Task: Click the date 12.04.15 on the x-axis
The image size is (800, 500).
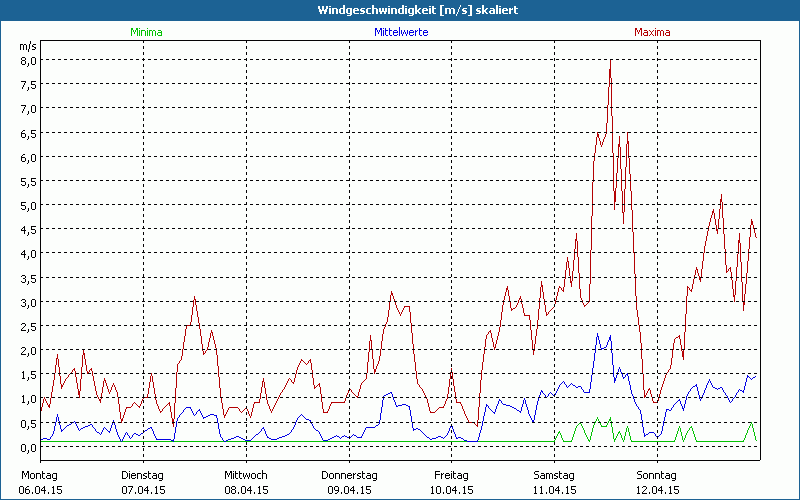Action: [657, 490]
